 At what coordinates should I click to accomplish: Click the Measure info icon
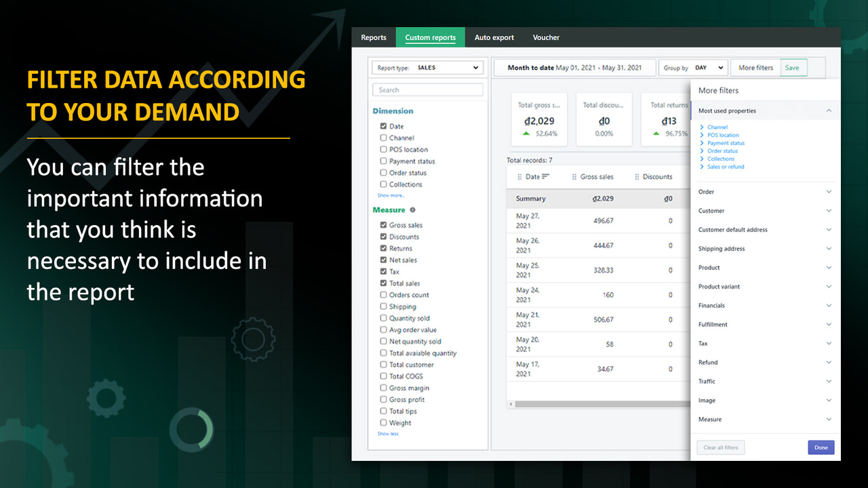coord(412,210)
